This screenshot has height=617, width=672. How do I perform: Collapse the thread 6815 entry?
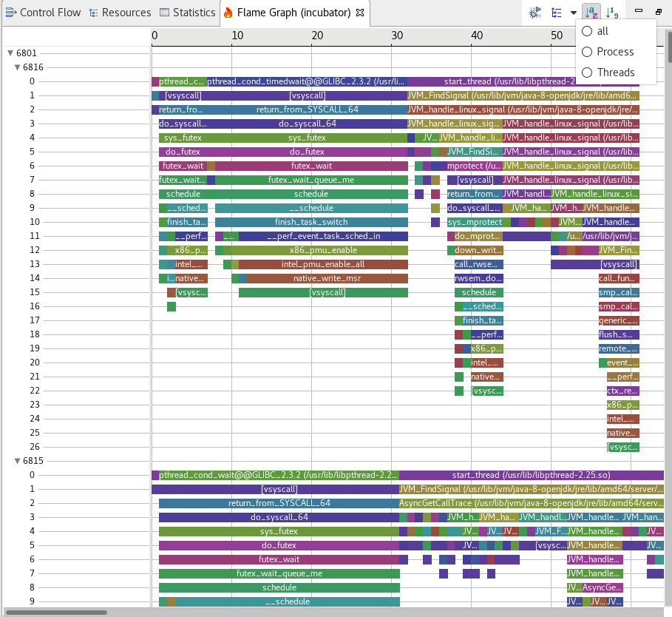pyautogui.click(x=16, y=460)
